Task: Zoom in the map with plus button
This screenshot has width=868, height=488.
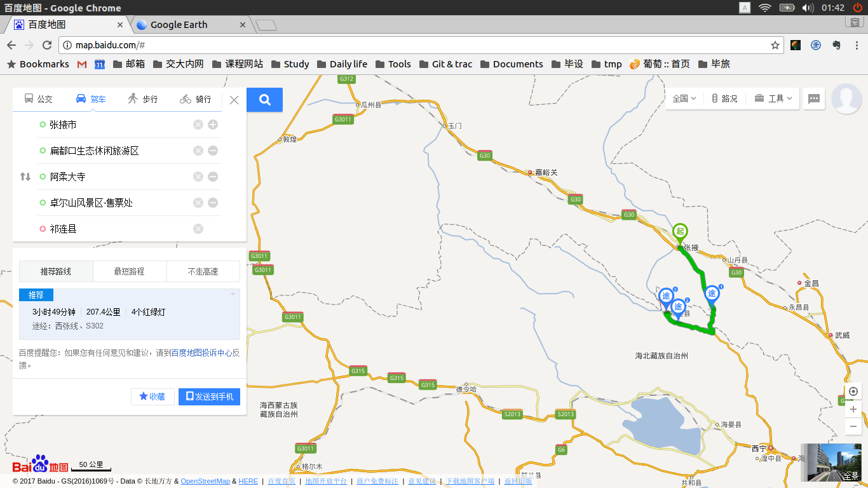Action: (x=853, y=409)
